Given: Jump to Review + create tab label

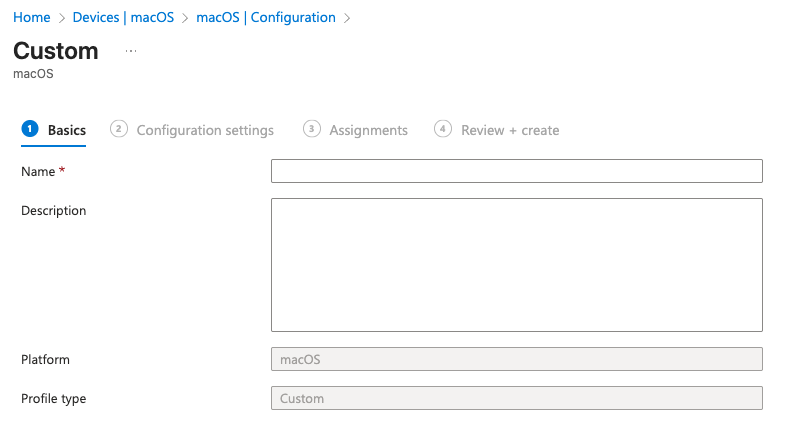Looking at the screenshot, I should (x=510, y=130).
